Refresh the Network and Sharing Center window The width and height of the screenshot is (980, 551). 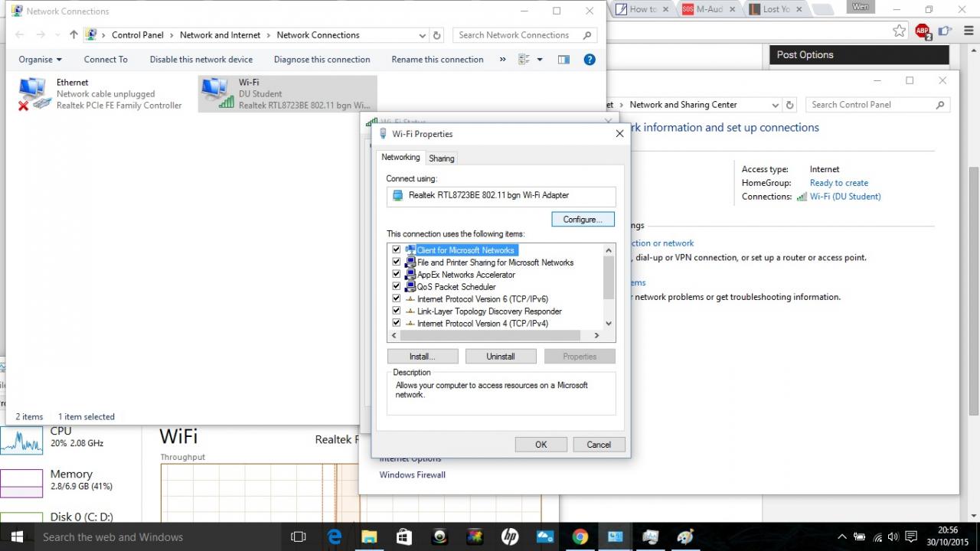coord(790,105)
